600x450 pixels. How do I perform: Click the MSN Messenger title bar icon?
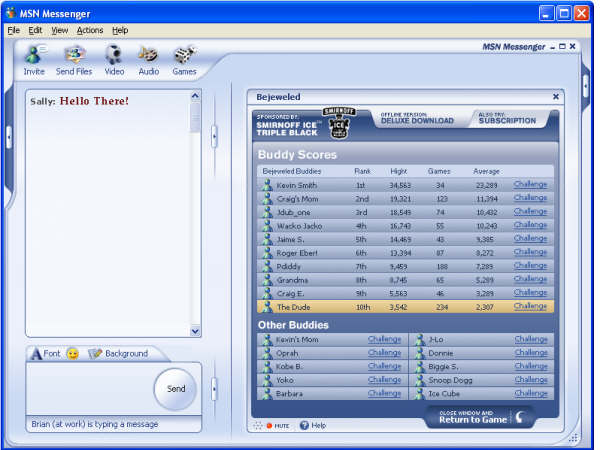11,13
